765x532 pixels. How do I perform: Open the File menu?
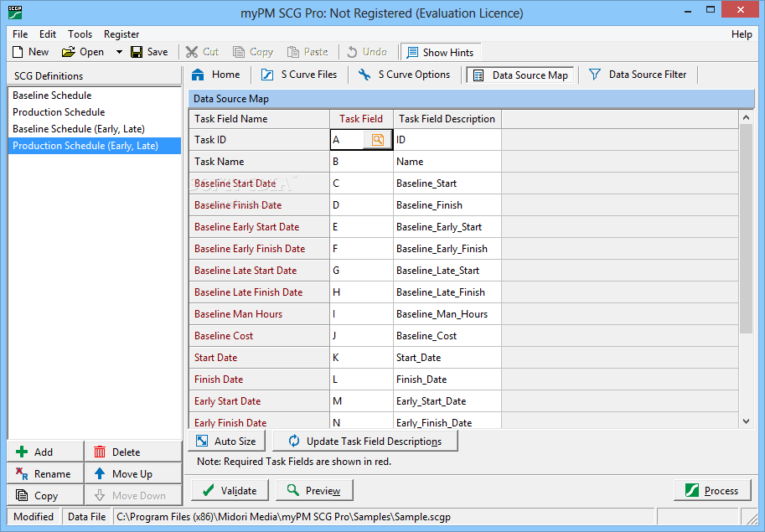click(x=20, y=34)
